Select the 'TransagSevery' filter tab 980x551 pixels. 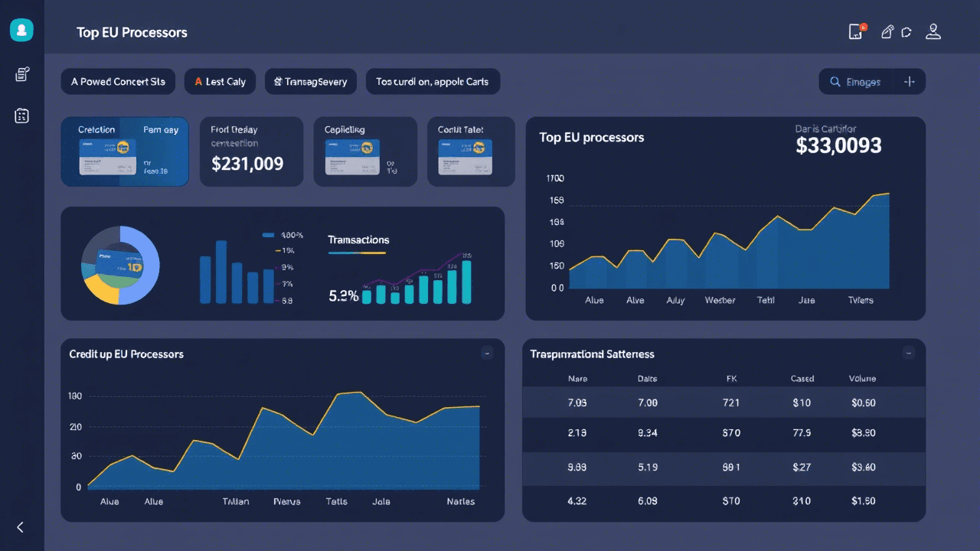[x=310, y=82]
